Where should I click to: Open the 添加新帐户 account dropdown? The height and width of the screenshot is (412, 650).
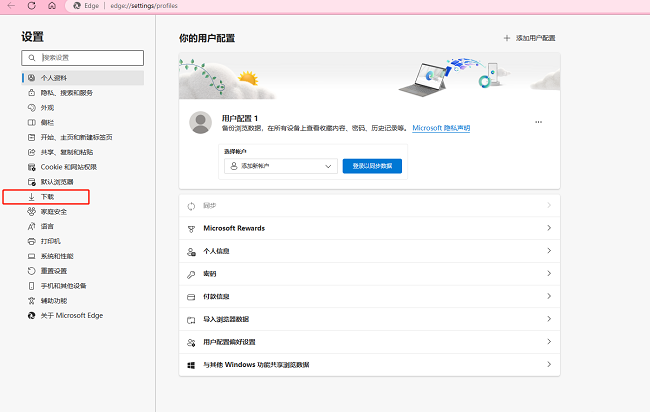pos(279,166)
